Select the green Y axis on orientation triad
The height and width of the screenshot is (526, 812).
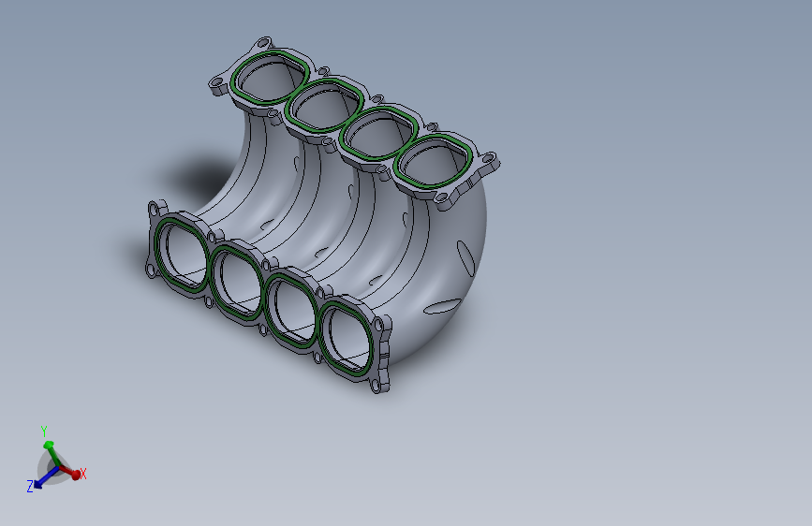pos(51,454)
